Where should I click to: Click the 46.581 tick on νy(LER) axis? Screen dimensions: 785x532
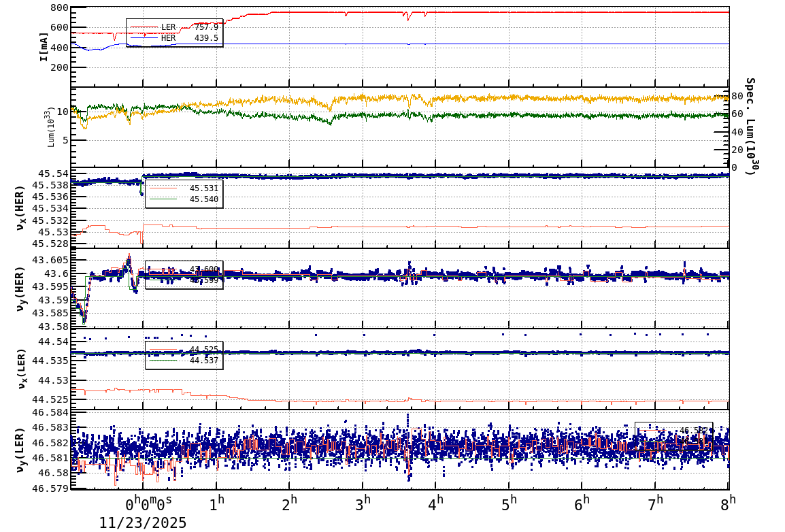(x=50, y=458)
